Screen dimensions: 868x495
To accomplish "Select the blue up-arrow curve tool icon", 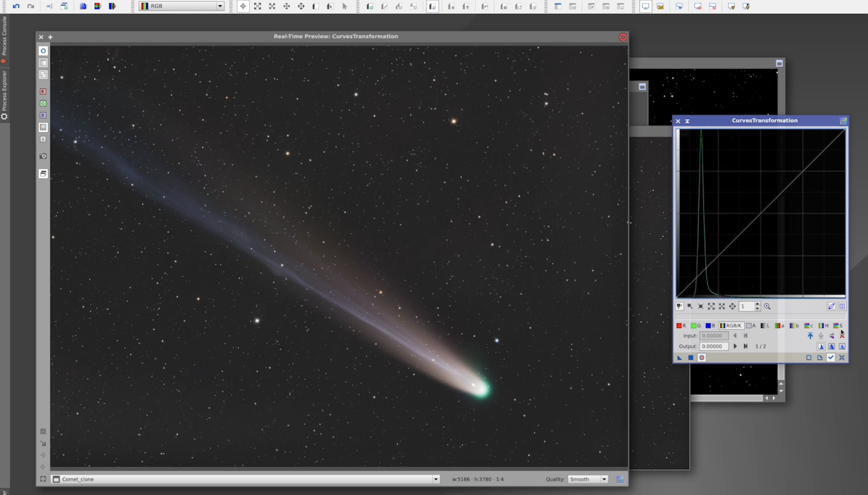I will pyautogui.click(x=810, y=336).
